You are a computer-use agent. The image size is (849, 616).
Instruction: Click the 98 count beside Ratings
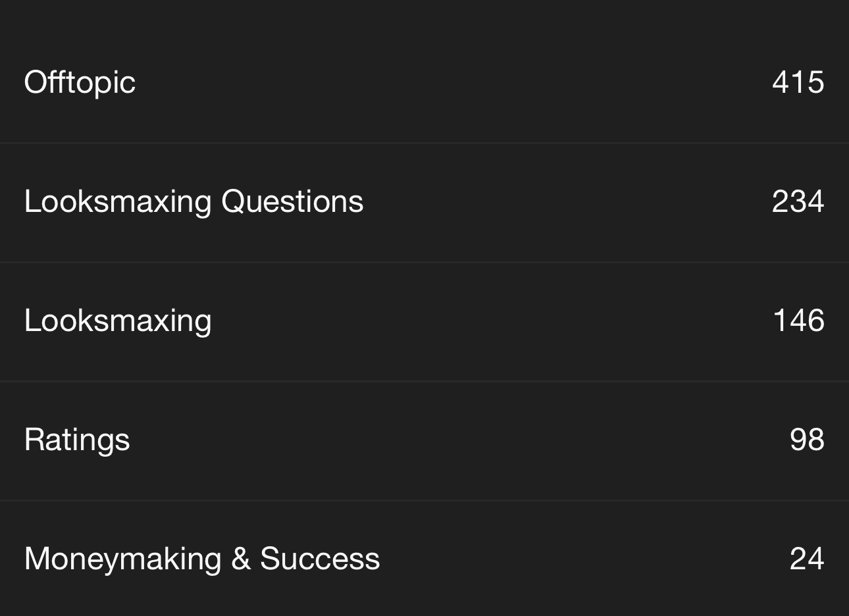tap(806, 440)
